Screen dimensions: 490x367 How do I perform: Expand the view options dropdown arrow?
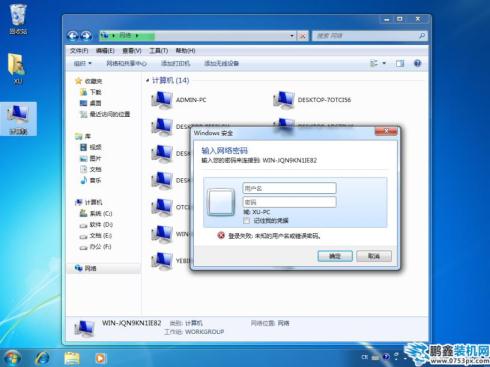[384, 63]
